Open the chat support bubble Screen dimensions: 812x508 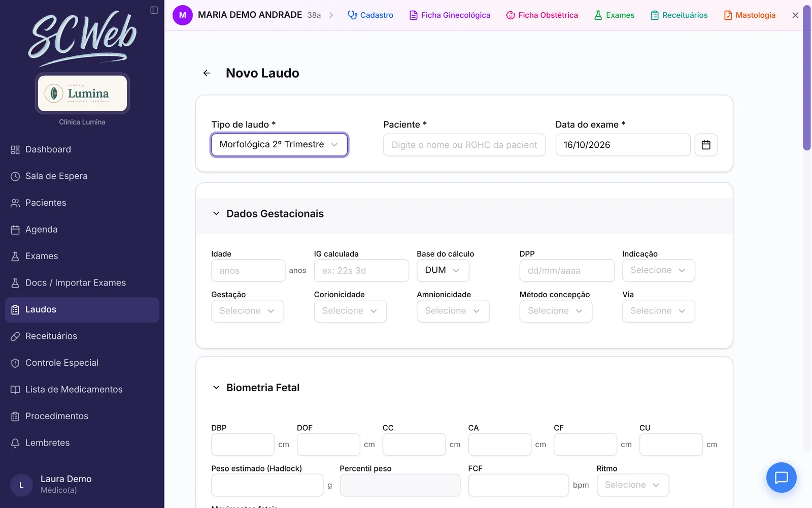coord(781,478)
